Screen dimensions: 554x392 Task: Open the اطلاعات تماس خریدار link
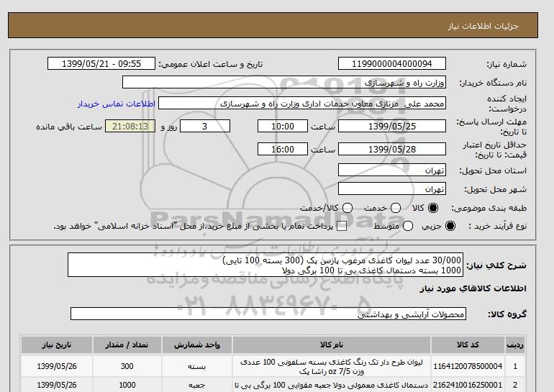[117, 104]
